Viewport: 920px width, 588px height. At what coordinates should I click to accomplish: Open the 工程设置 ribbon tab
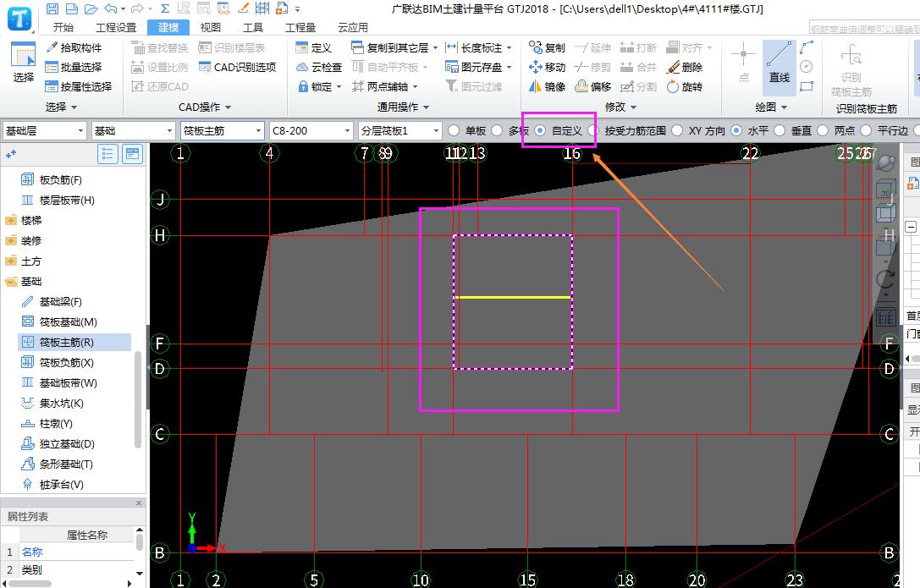coord(116,27)
